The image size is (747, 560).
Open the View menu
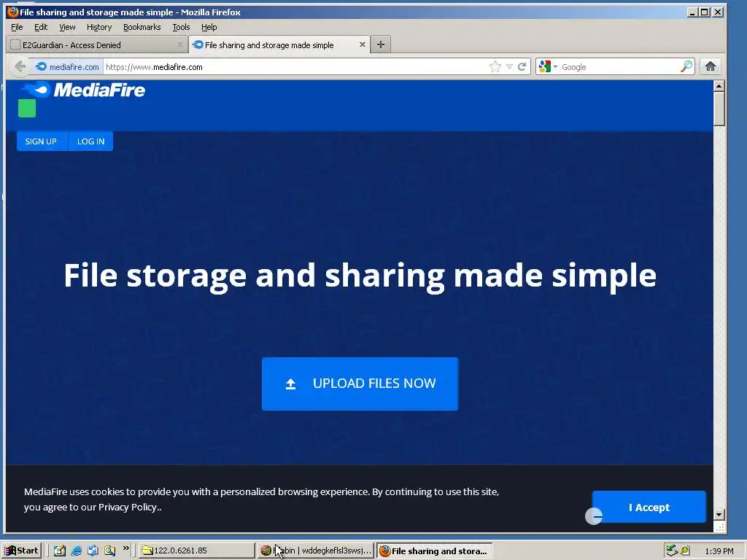click(x=67, y=27)
